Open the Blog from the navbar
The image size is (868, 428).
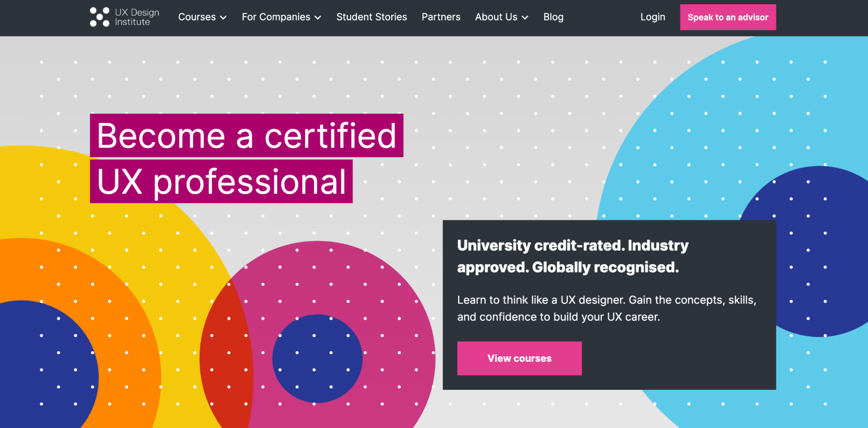pos(553,17)
